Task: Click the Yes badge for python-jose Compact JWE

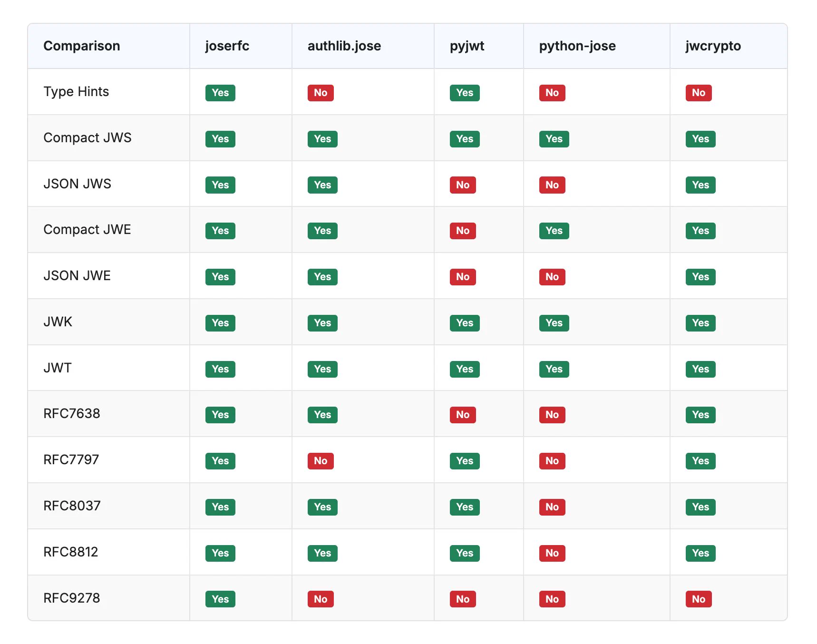Action: 554,231
